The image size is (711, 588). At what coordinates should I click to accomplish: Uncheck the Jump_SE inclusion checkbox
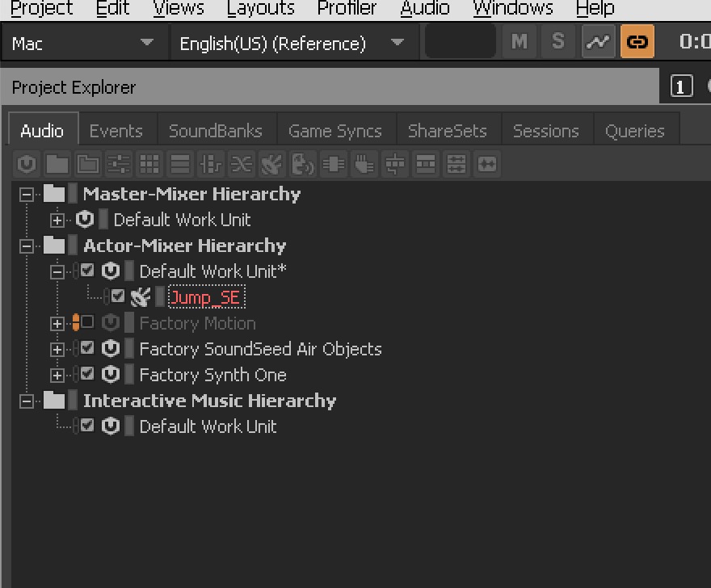click(118, 296)
